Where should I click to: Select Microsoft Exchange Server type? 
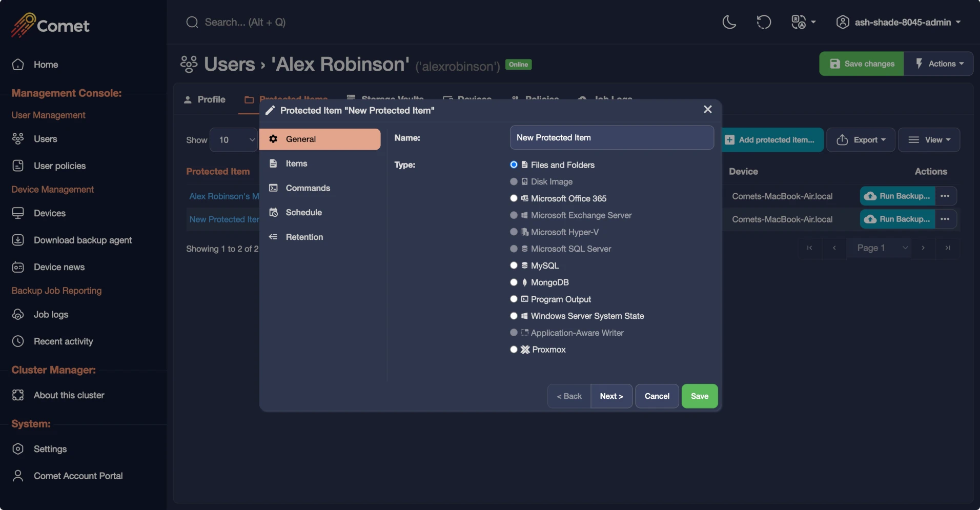(514, 215)
